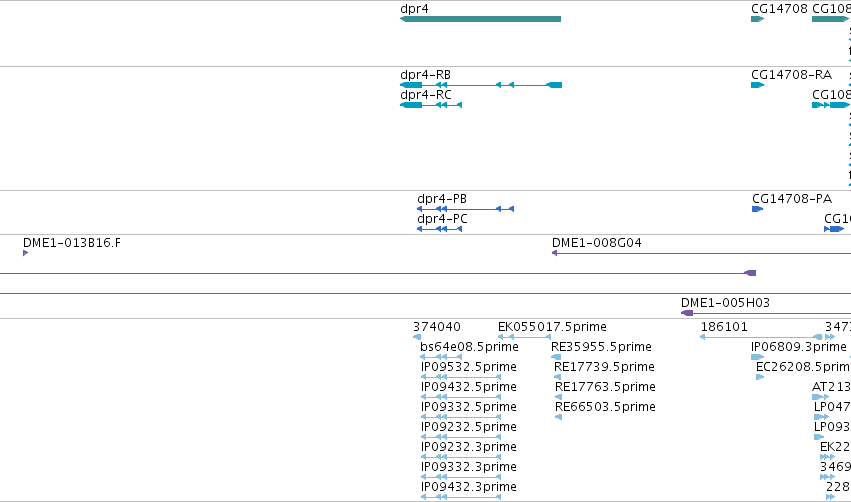Select the DME1-005H03 feature arrow
Image resolution: width=851 pixels, height=502 pixels.
coord(687,313)
